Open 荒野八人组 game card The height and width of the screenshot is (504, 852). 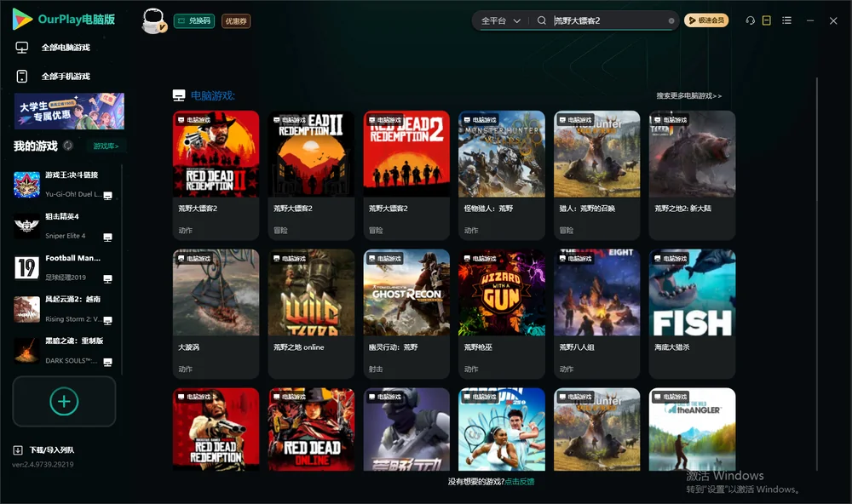(596, 313)
